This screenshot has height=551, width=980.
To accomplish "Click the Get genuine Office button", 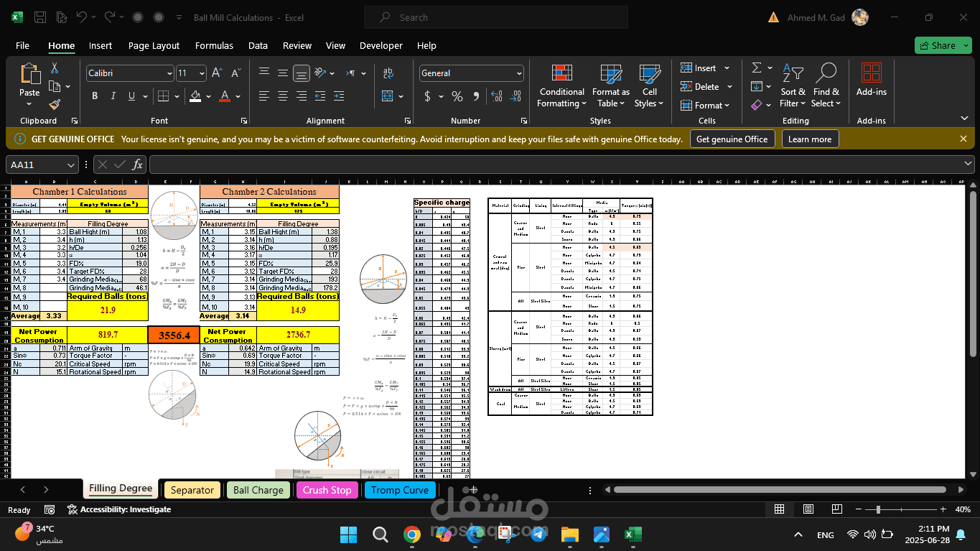I will (732, 139).
